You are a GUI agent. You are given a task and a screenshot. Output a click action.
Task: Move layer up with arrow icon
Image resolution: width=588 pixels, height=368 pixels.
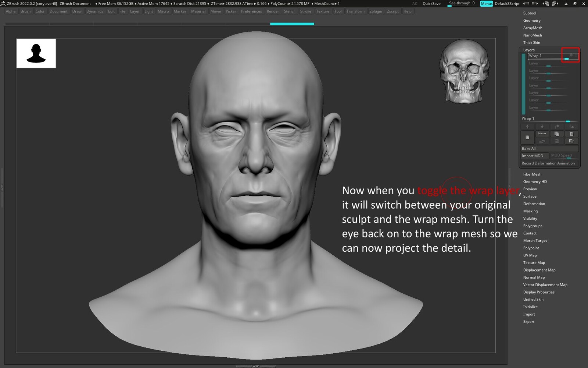coord(527,127)
